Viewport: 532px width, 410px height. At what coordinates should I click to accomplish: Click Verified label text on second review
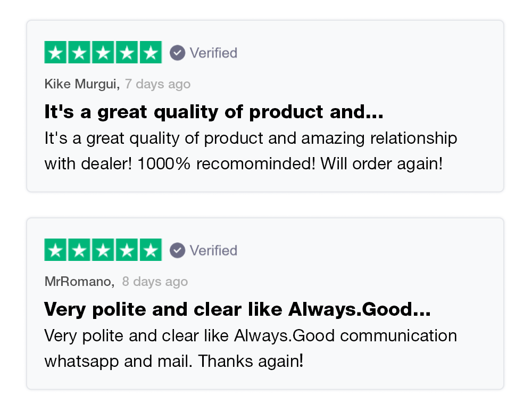coord(213,250)
